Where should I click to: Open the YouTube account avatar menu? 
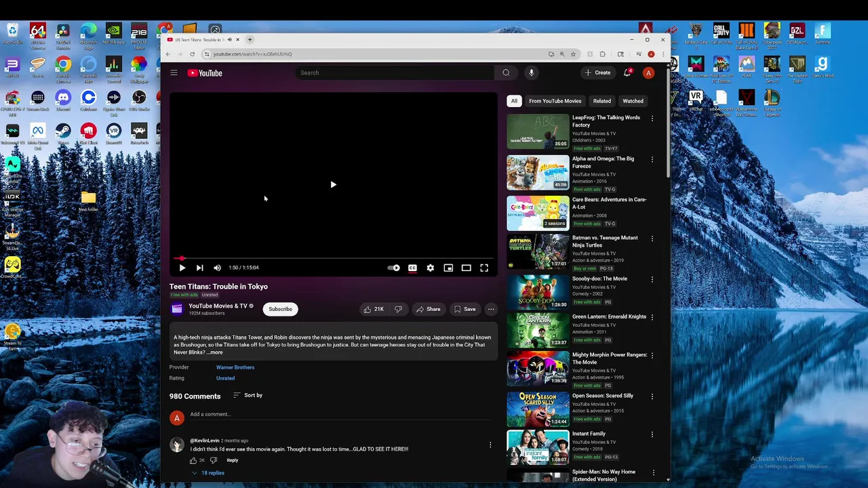coord(648,73)
